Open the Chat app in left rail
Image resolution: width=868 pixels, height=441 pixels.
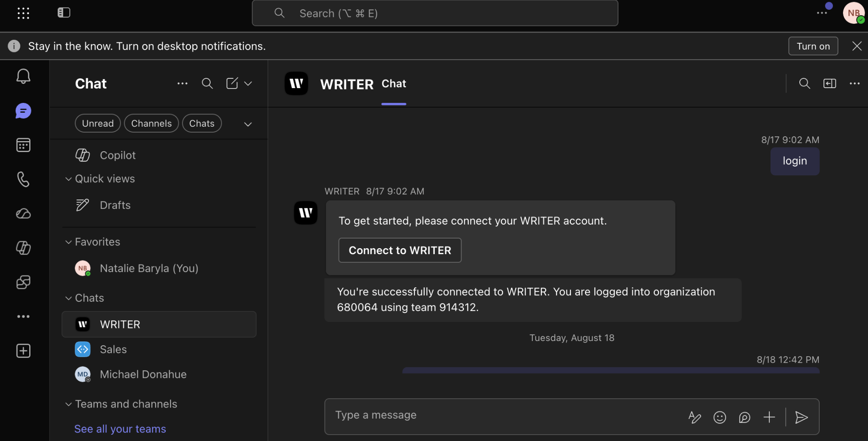pos(23,111)
